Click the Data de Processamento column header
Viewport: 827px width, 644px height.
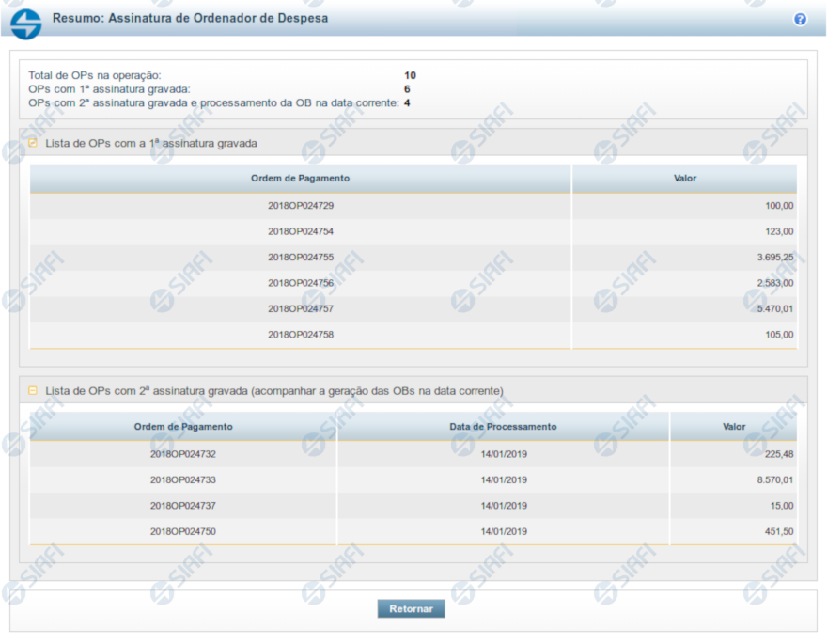tap(503, 427)
